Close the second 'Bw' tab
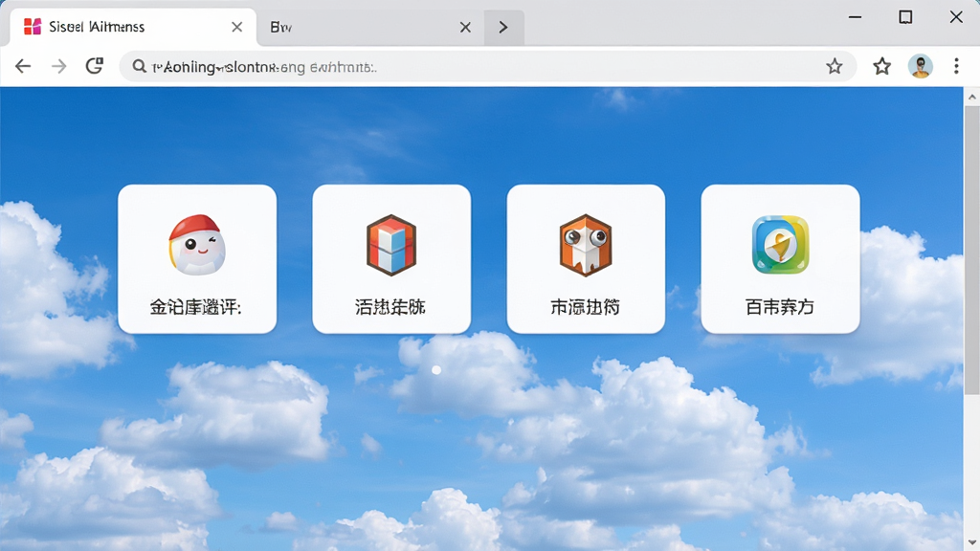Screen dimensions: 980x551 click(465, 27)
